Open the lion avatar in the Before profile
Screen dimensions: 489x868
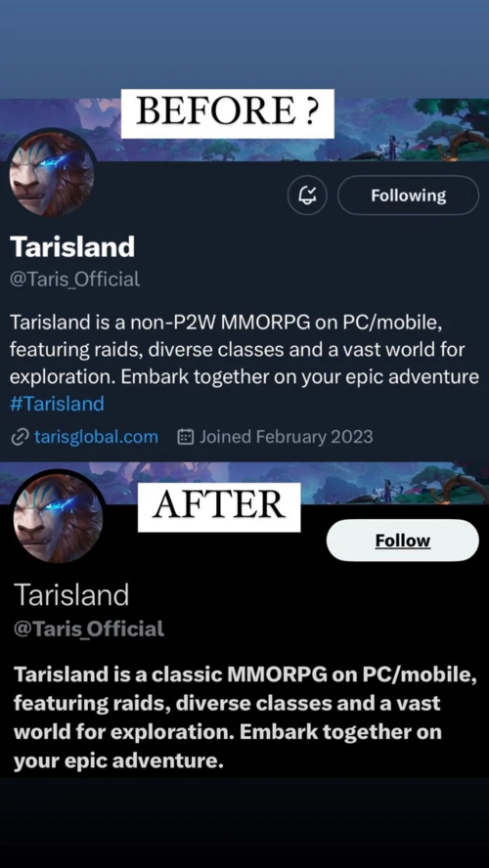click(x=52, y=173)
